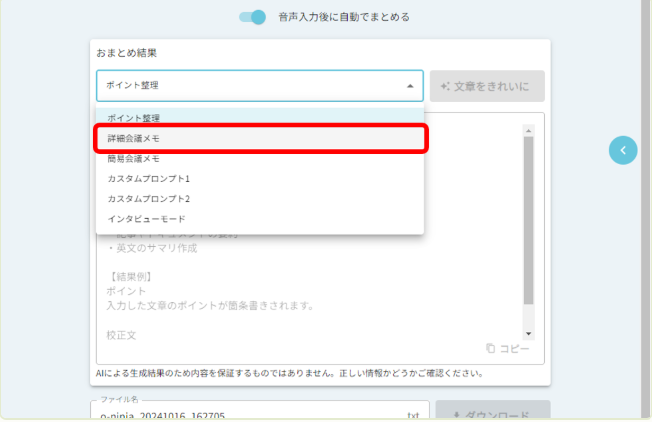Click the コピー copy icon

[x=490, y=348]
